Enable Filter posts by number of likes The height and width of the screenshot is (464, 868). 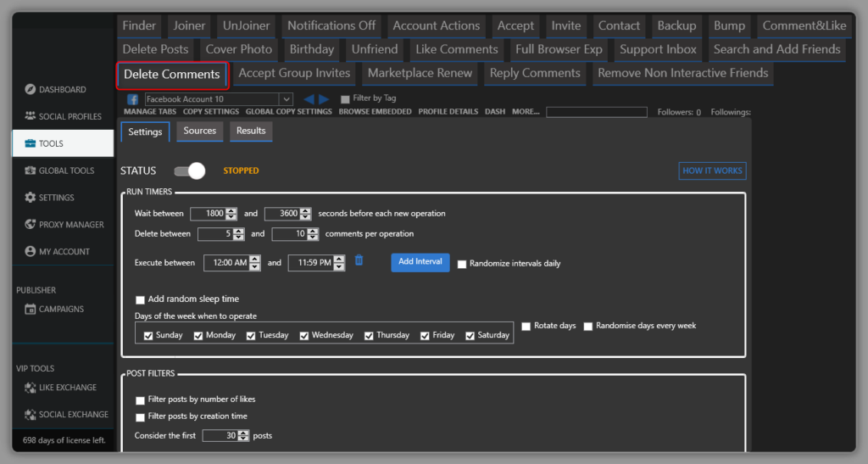pos(140,400)
